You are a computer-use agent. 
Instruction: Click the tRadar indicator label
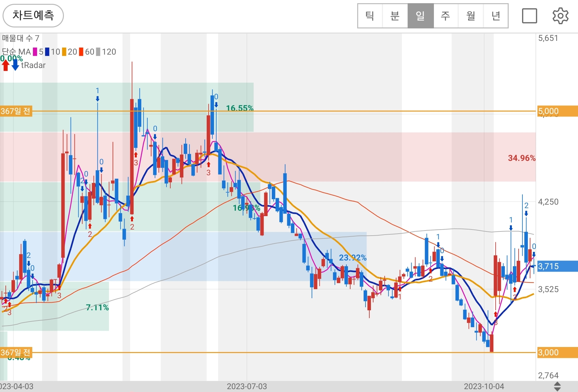click(x=33, y=65)
